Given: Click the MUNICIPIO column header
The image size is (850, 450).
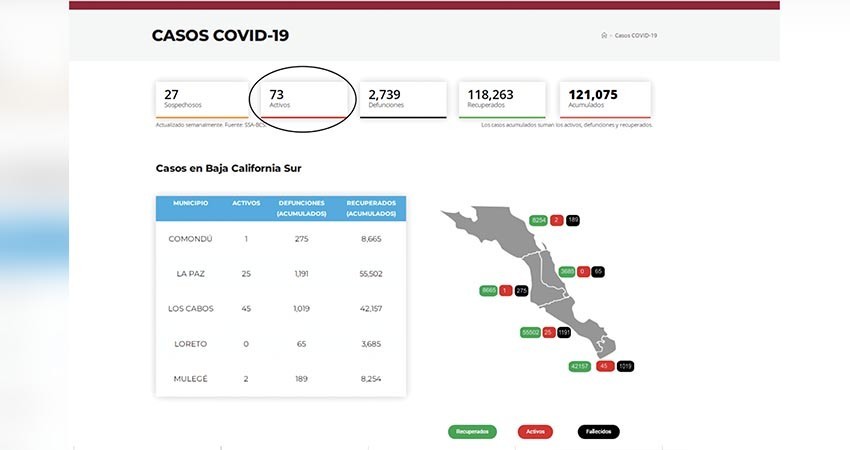Looking at the screenshot, I should (x=190, y=203).
